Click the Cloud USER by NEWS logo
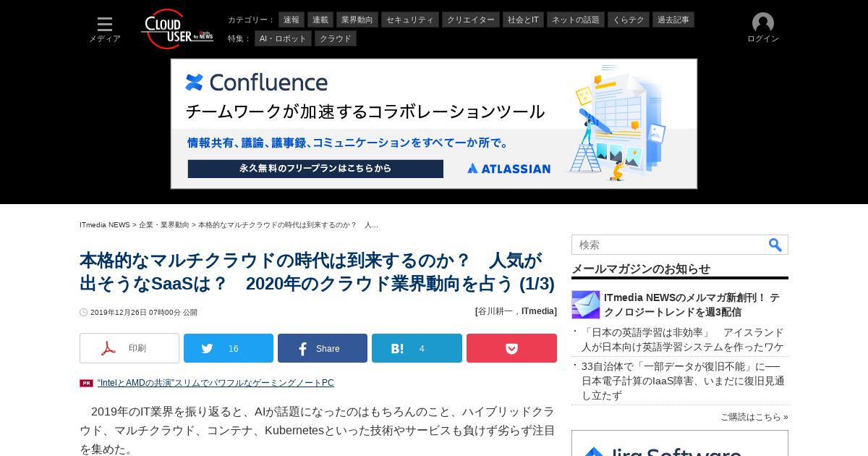Screen dimensions: 868x456 click(177, 29)
